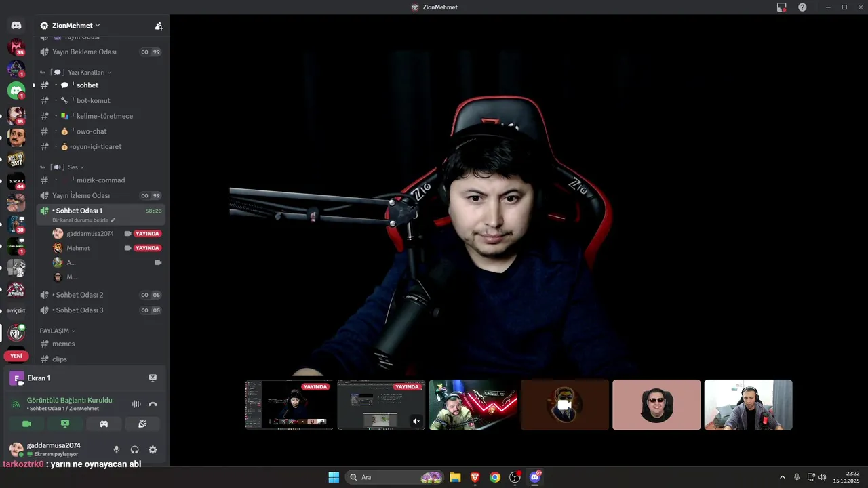The width and height of the screenshot is (868, 488).
Task: Open the green Discord-logo server with badge 1
Action: [x=16, y=90]
